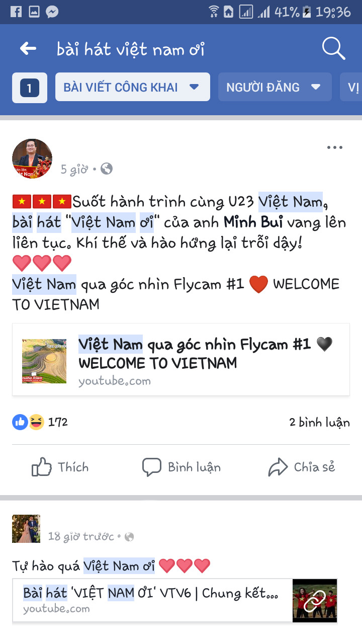The height and width of the screenshot is (644, 362).
Task: Open the Flycam #1 YouTube link card
Action: pyautogui.click(x=181, y=359)
